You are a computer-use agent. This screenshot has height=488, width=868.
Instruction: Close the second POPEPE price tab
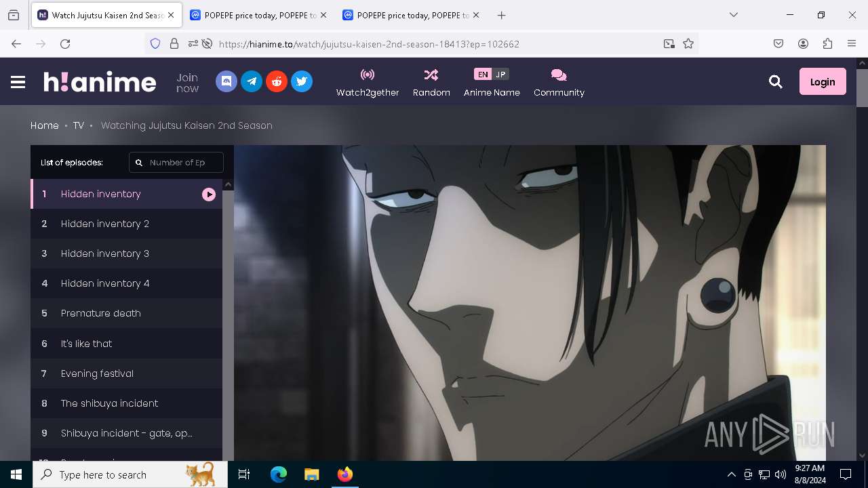point(323,15)
